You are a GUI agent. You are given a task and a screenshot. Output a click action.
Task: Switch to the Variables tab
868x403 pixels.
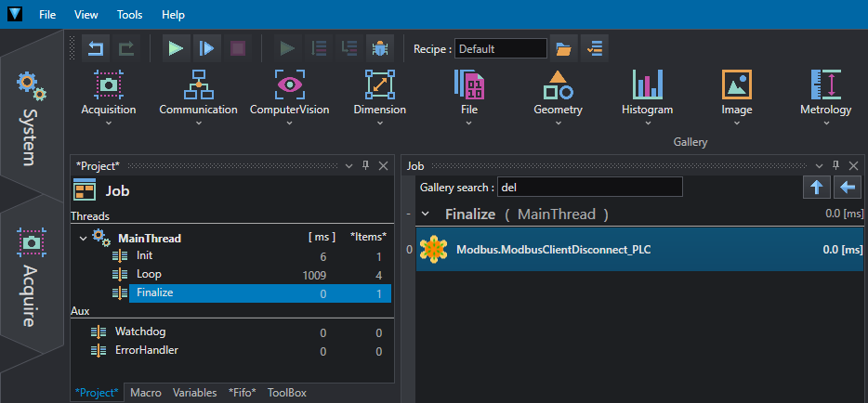[x=194, y=393]
